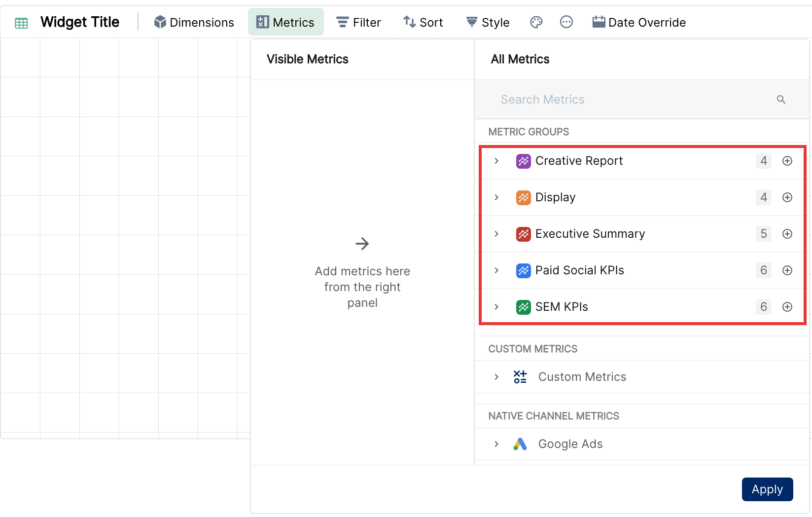Click the Apply button
The image size is (812, 517).
(767, 489)
